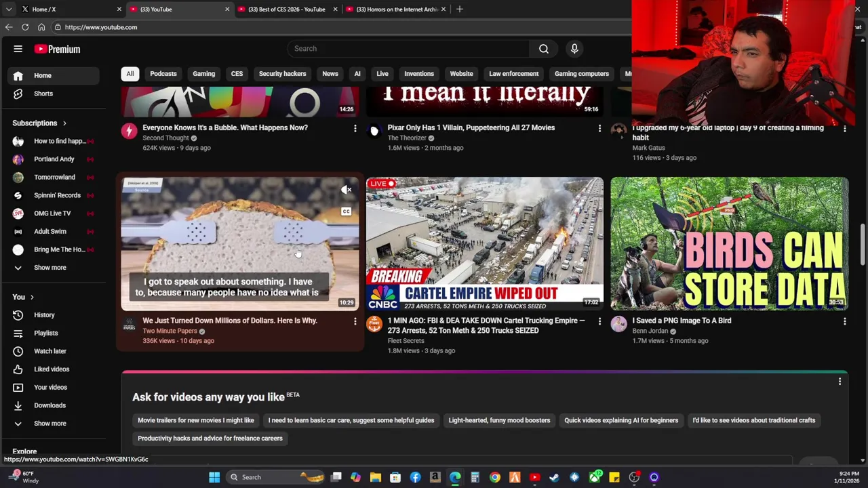Start voice search with microphone icon
Image resolution: width=868 pixels, height=488 pixels.
574,49
